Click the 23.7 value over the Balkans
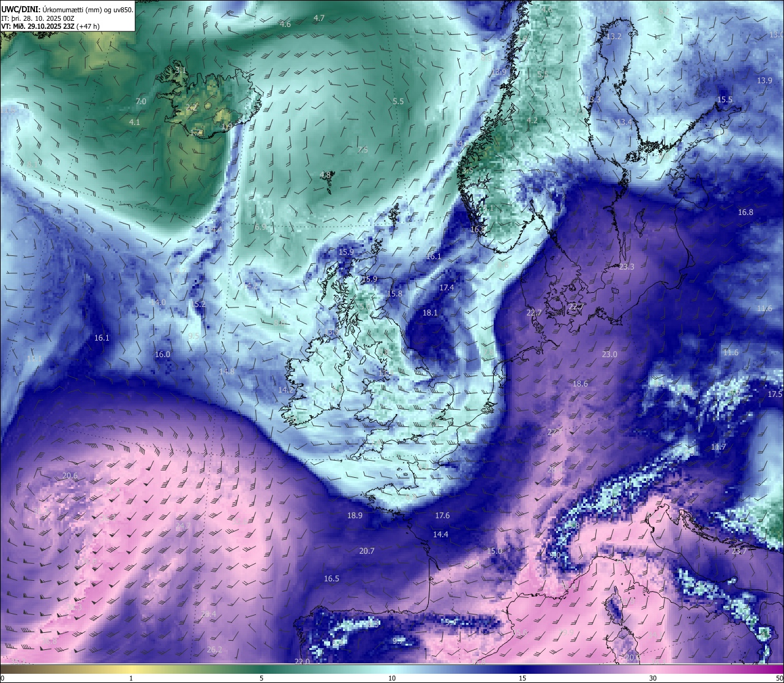Viewport: 784px width, 683px height. point(739,551)
